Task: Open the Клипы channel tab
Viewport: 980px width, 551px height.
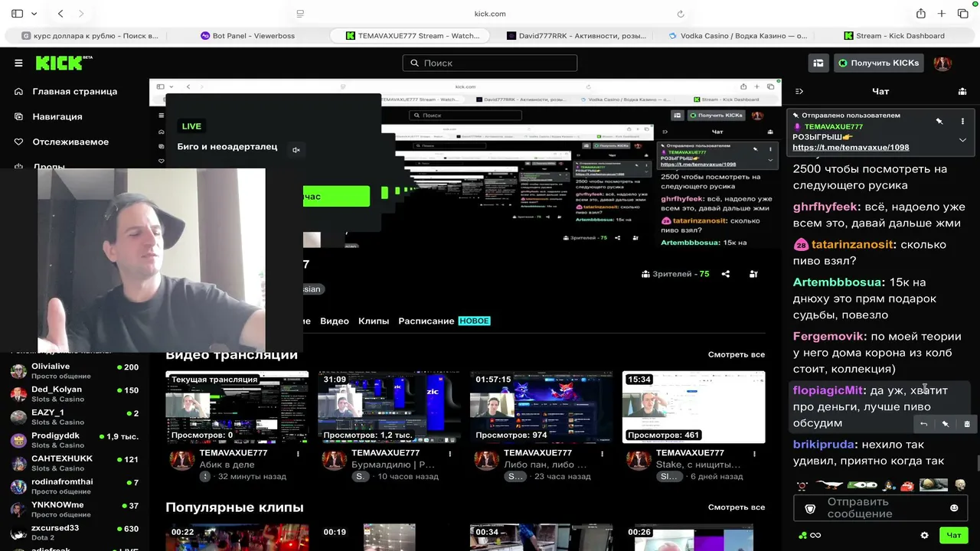Action: tap(374, 321)
